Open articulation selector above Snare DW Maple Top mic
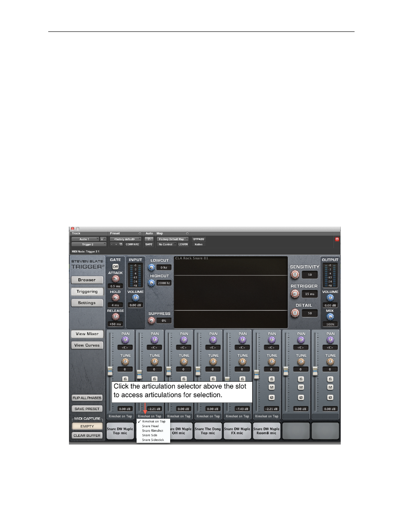411x532 pixels. (x=120, y=416)
